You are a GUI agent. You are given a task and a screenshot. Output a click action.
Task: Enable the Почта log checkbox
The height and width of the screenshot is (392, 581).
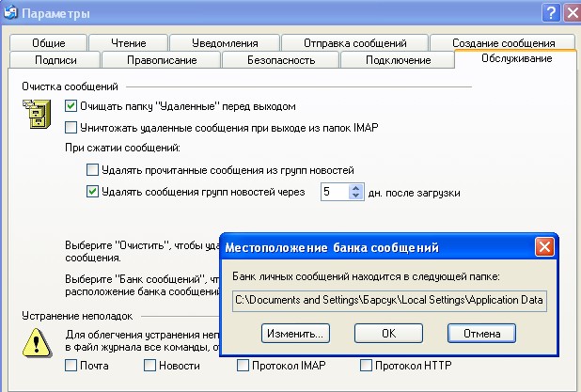[x=71, y=366]
